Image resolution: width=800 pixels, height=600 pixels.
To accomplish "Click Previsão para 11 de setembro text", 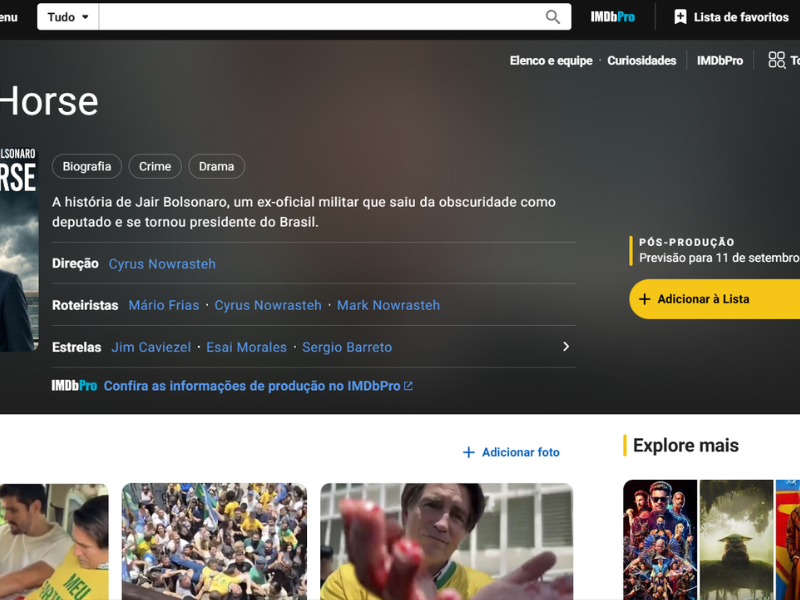I will (x=719, y=258).
